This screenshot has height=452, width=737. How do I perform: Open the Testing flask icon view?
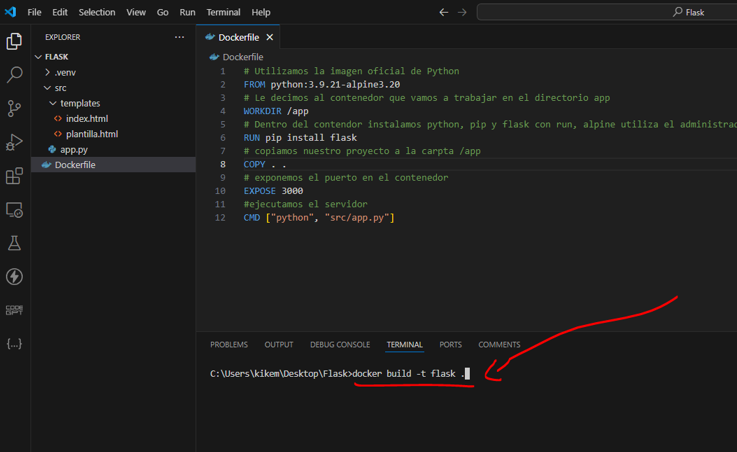click(x=14, y=243)
